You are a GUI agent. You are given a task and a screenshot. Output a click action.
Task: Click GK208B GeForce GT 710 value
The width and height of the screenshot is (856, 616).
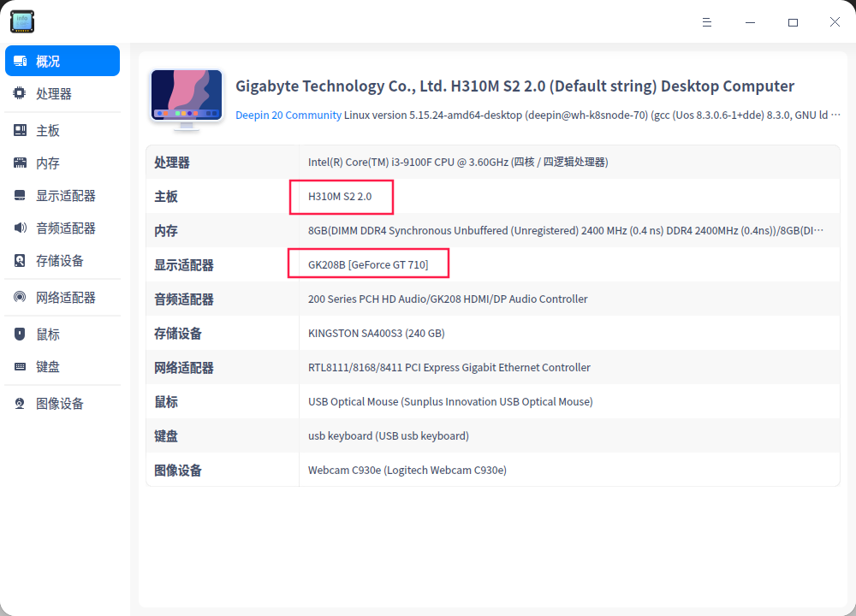[368, 264]
